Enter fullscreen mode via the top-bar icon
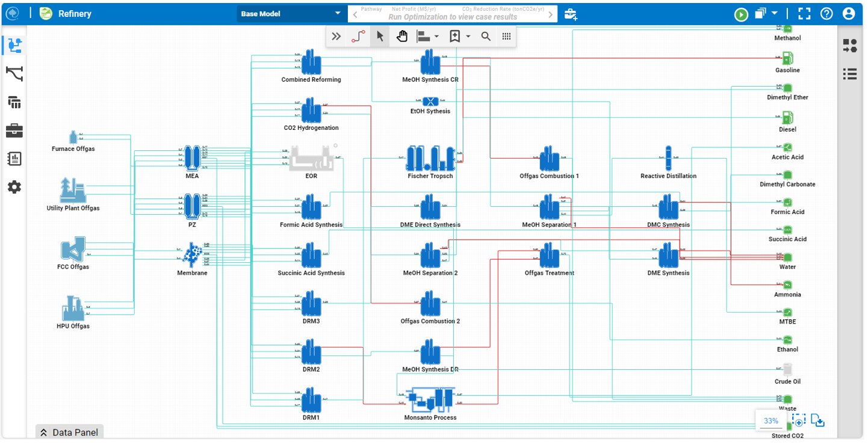868x445 pixels. pos(804,14)
